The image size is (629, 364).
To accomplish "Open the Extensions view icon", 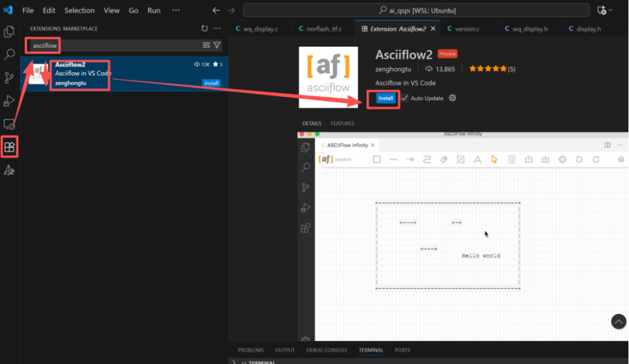I will coord(9,147).
